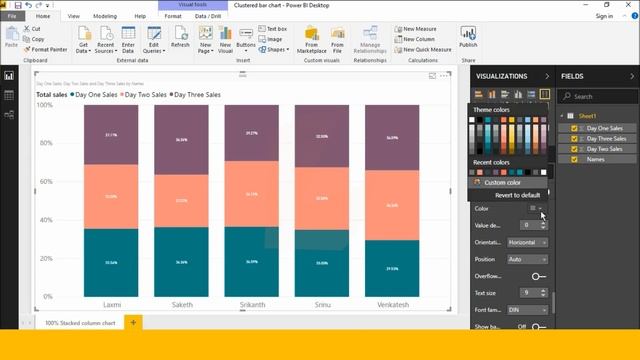Insert an Image from ribbon
The image size is (640, 360).
[270, 39]
